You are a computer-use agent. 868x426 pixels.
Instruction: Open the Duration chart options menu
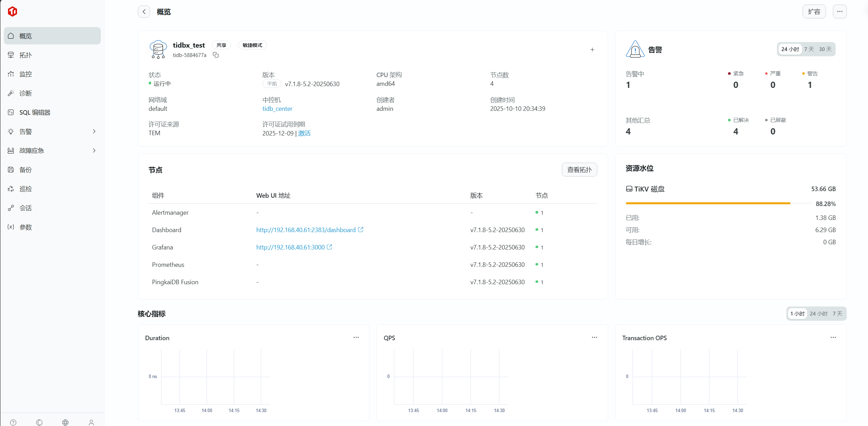356,337
